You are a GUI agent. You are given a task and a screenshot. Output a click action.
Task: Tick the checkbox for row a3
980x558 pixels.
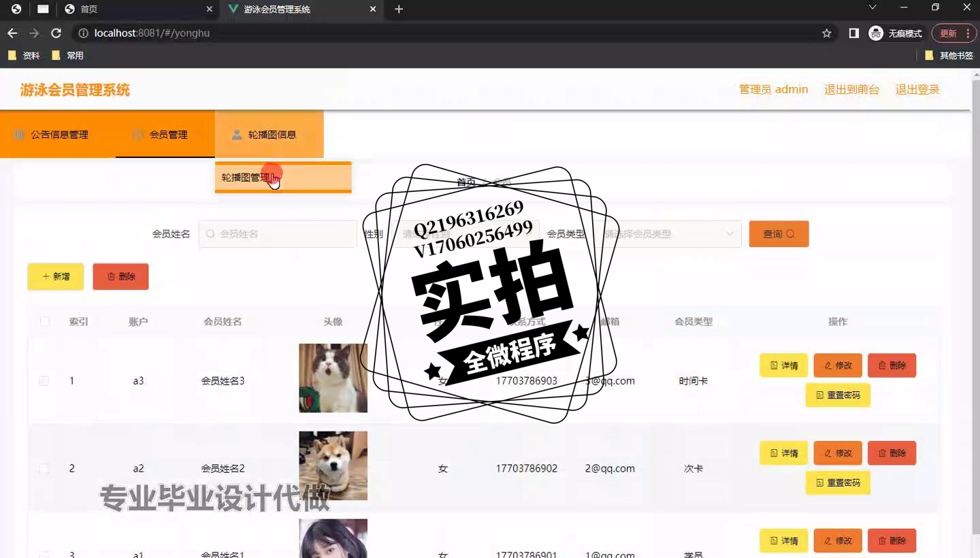(x=44, y=381)
